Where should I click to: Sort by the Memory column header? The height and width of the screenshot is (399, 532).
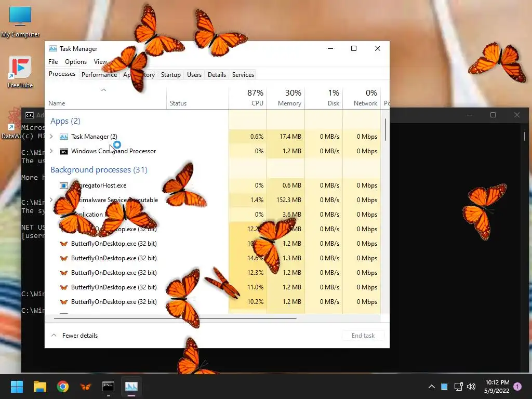[286, 98]
